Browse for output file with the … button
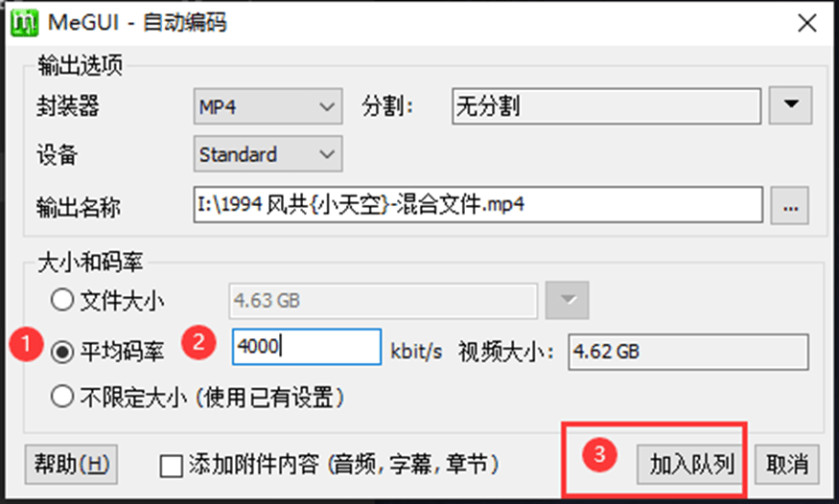Screen dimensions: 839x504 coord(791,205)
